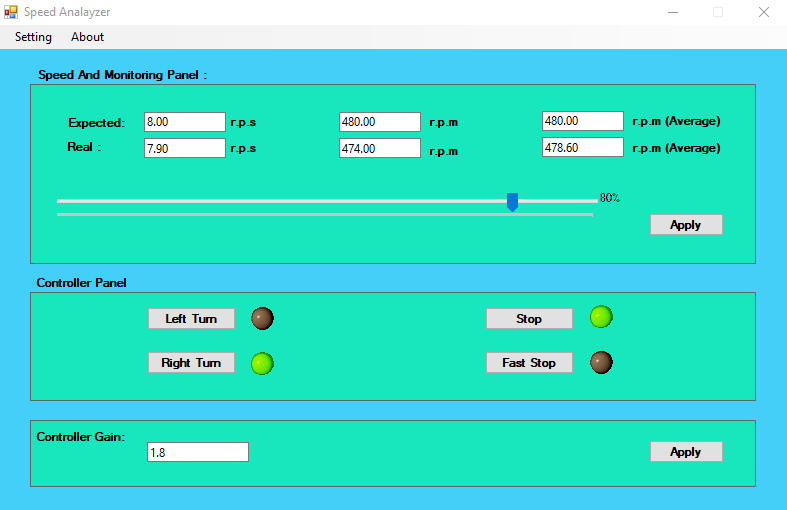Apply the speed setting in the monitoring panel
Image resolution: width=787 pixels, height=510 pixels.
click(x=685, y=225)
